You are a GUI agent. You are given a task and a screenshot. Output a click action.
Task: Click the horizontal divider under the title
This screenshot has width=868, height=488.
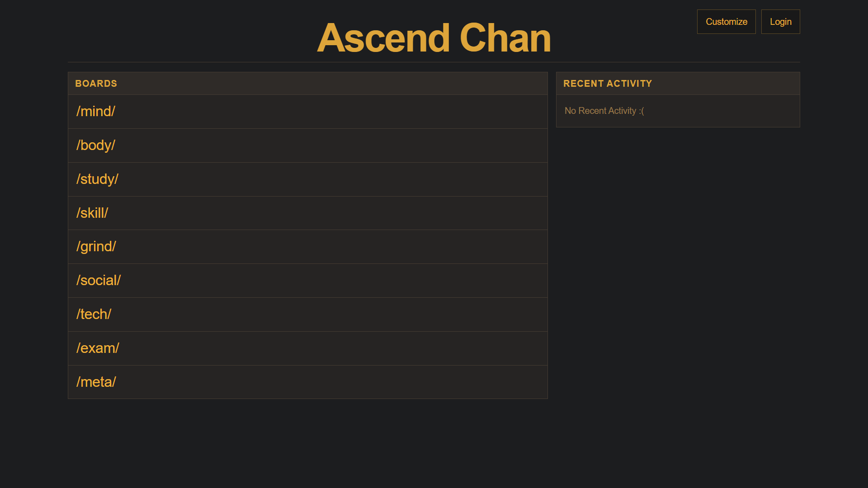pyautogui.click(x=434, y=62)
